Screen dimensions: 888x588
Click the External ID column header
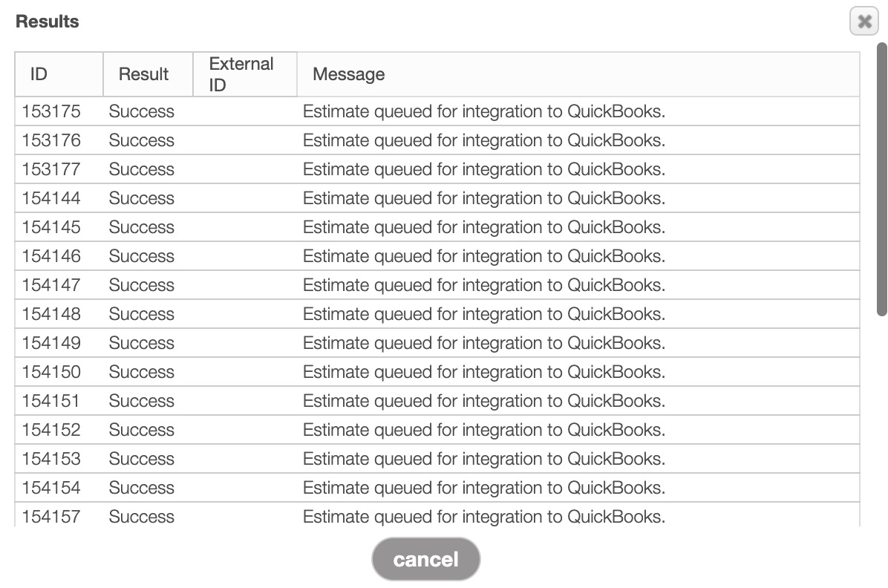click(x=241, y=74)
